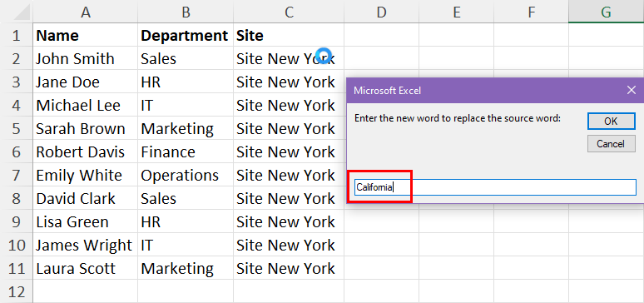The width and height of the screenshot is (644, 303).
Task: Select Jane Doe's Site New York cell
Action: (x=289, y=82)
